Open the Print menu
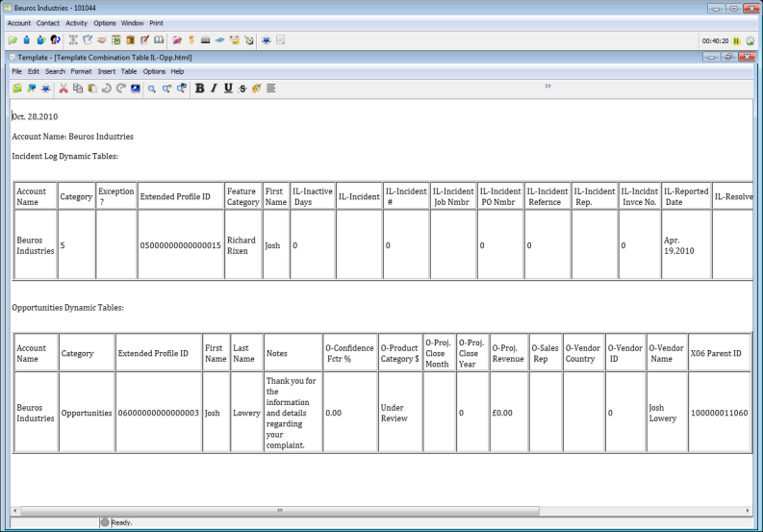Screen dimensions: 763x532 (x=156, y=23)
